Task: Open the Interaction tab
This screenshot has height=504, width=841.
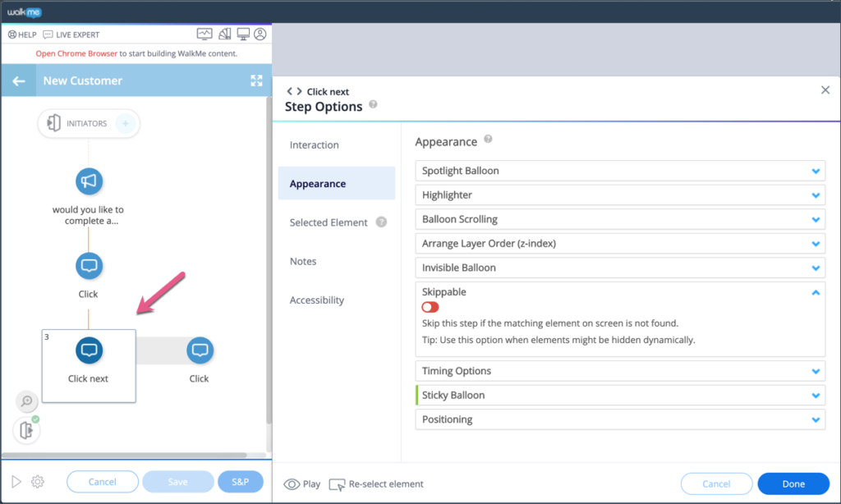Action: click(x=315, y=145)
